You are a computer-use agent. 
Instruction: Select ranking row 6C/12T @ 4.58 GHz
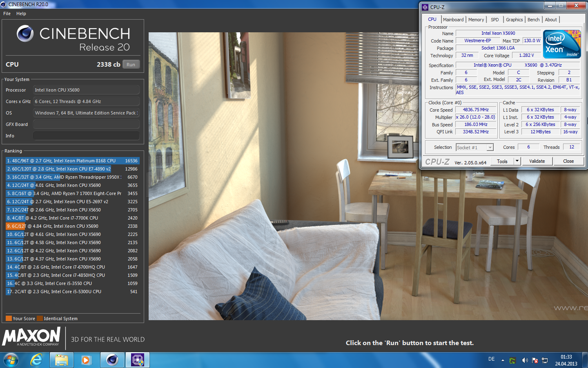pos(72,242)
